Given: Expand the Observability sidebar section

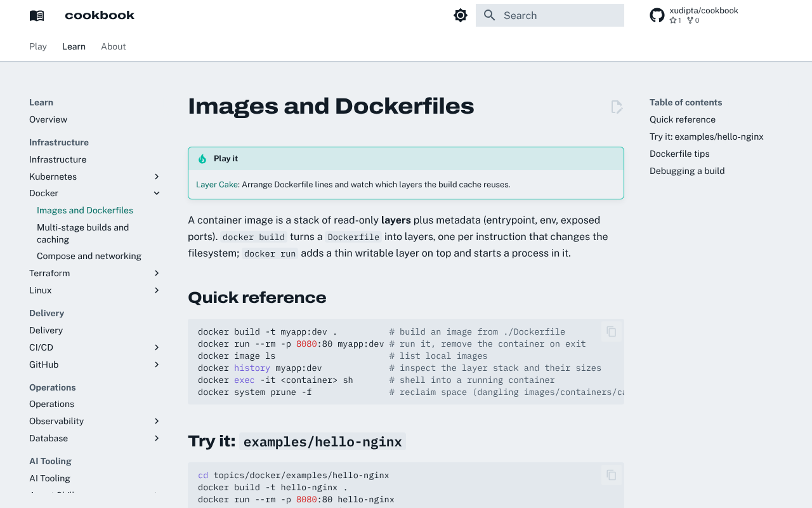Looking at the screenshot, I should click(157, 421).
